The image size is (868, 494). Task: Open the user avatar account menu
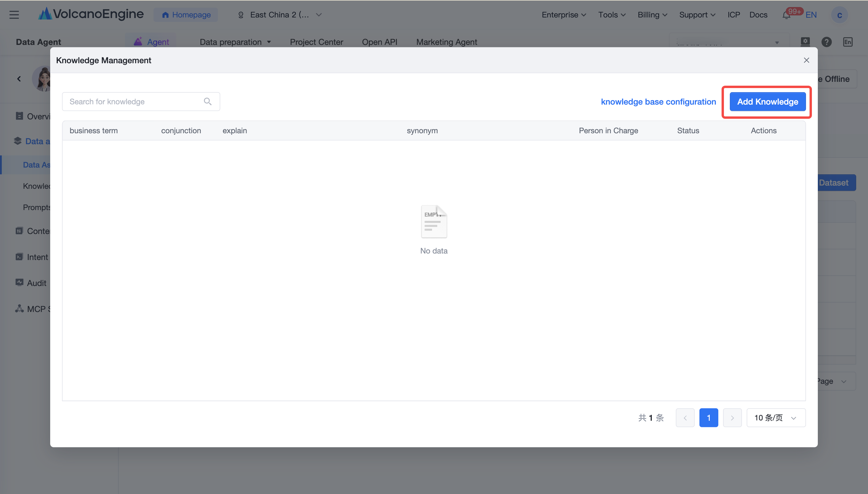pyautogui.click(x=840, y=15)
